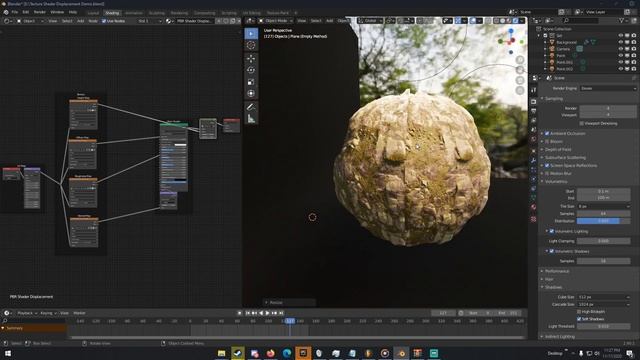Select the Transform tool in viewport toolbar
Viewport: 640px width, 360px height.
point(251,93)
